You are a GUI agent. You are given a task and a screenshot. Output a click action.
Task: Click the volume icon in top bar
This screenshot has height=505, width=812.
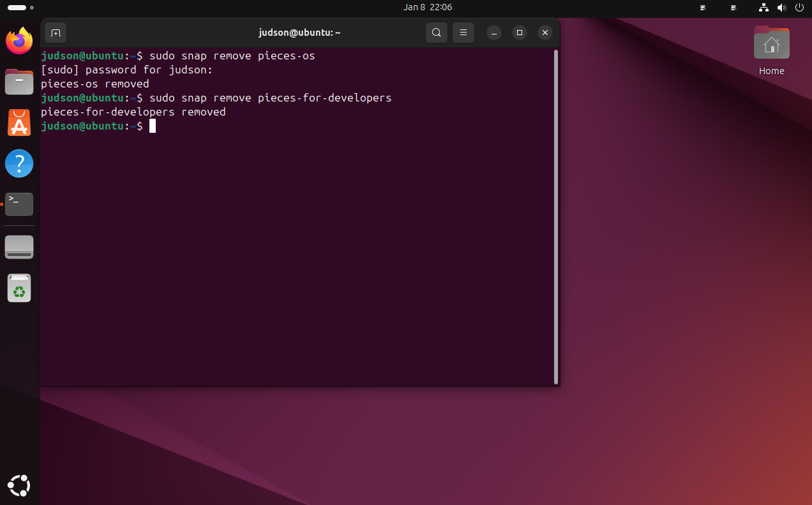coord(781,8)
